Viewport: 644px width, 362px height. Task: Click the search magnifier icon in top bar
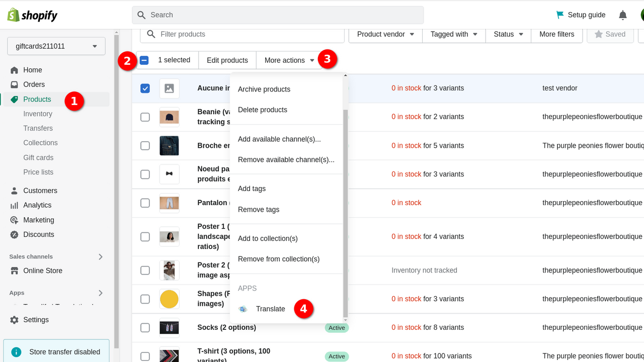(x=141, y=15)
